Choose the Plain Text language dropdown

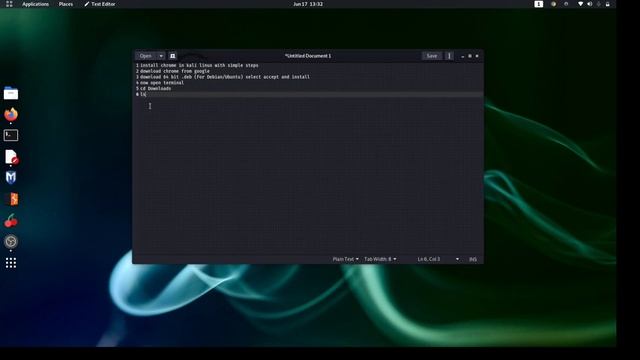tap(345, 259)
